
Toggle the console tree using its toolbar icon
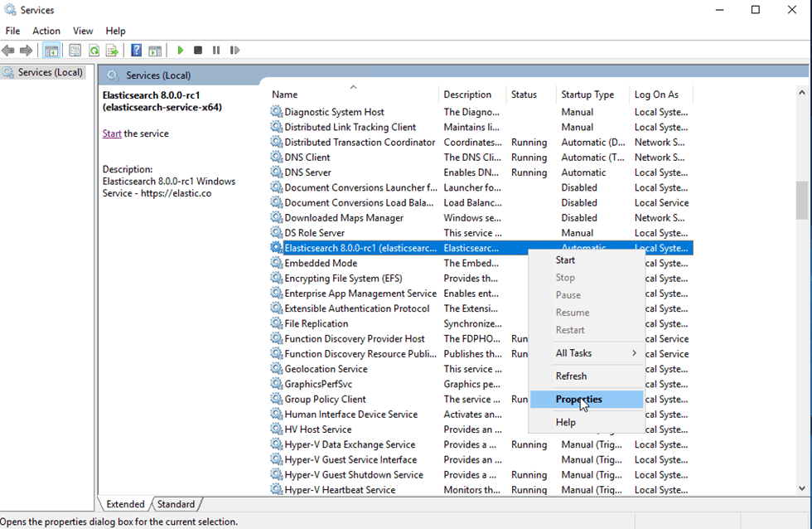[x=51, y=50]
